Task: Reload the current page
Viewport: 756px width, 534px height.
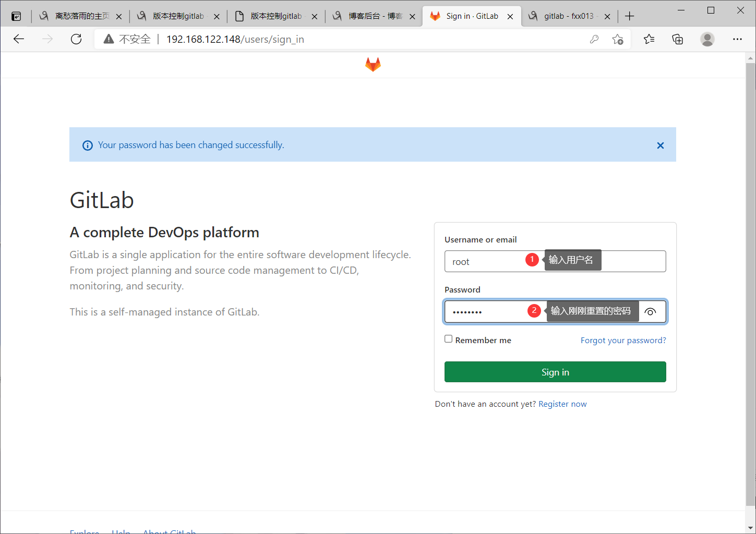Action: point(76,39)
